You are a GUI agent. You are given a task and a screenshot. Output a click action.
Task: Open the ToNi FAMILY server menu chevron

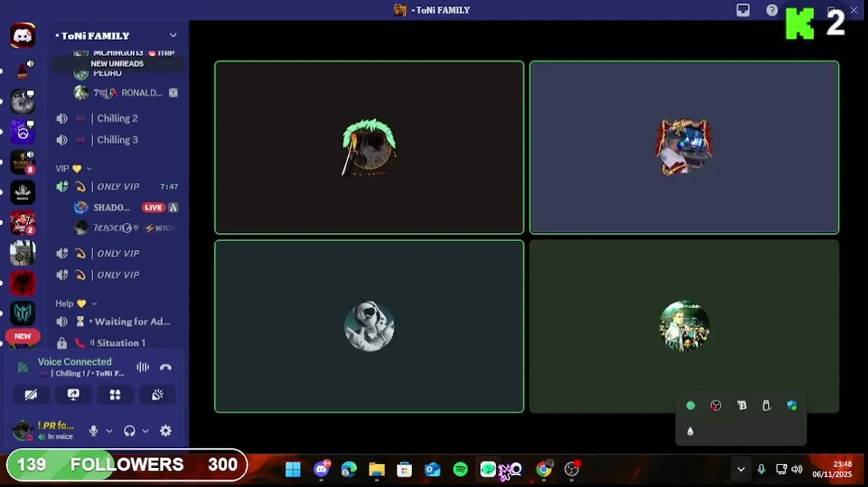173,35
